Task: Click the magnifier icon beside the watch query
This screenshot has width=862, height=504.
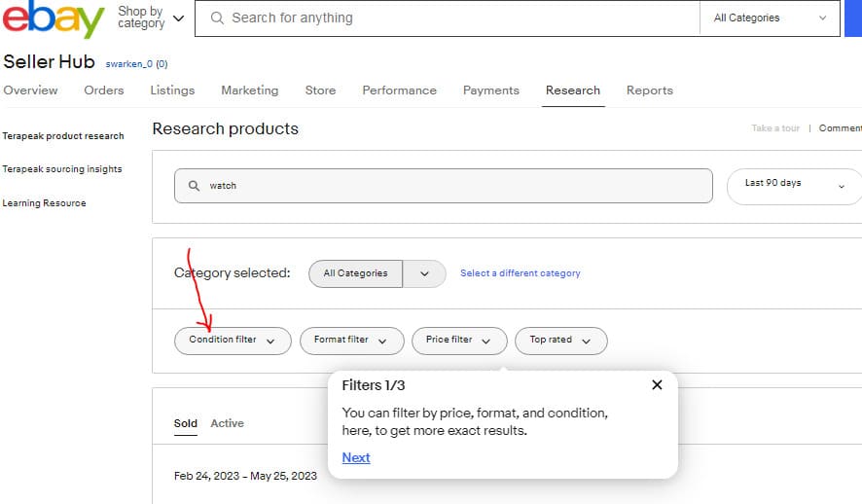Action: tap(194, 186)
